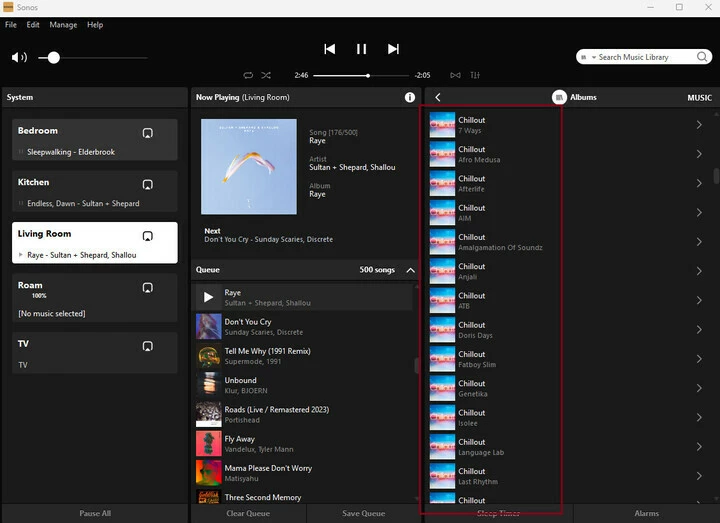The height and width of the screenshot is (523, 720).
Task: Toggle crossfade option
Action: 455,75
